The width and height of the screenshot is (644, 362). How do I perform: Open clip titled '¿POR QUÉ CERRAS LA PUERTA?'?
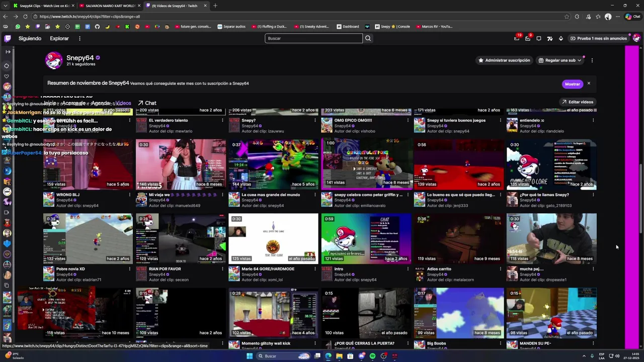click(x=364, y=343)
